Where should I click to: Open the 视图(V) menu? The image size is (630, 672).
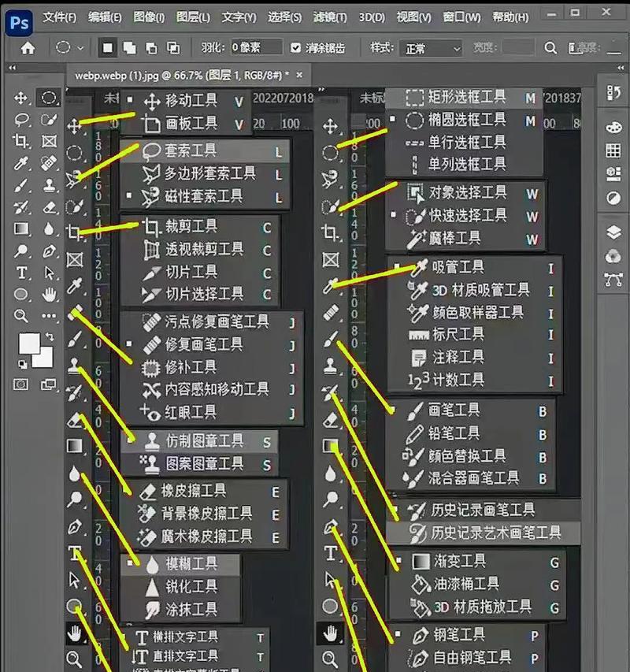(413, 17)
